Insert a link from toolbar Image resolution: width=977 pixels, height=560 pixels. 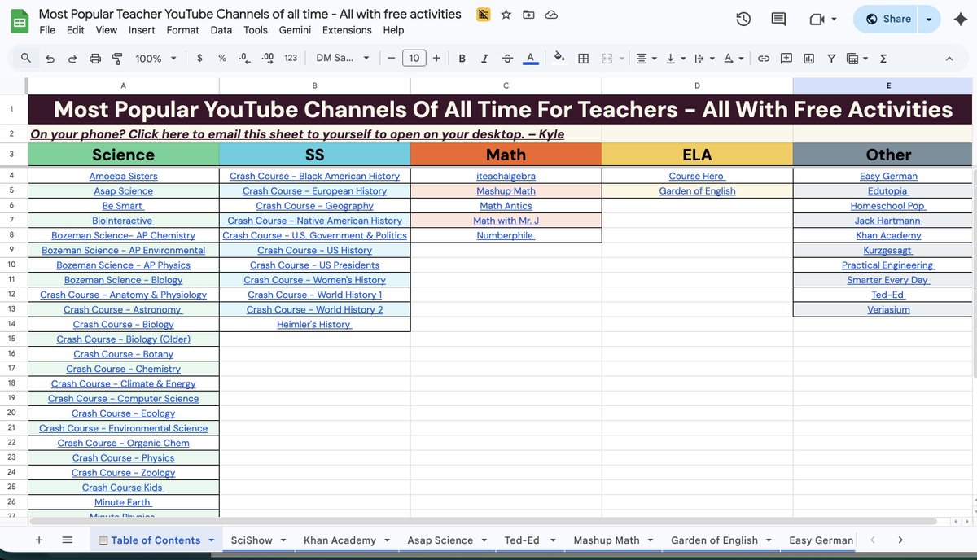[764, 59]
